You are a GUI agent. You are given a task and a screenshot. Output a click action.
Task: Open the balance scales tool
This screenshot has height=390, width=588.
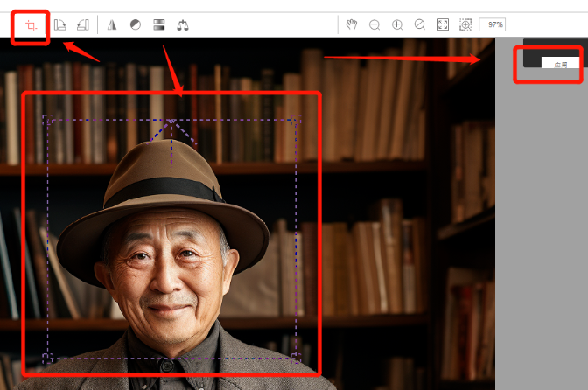[x=183, y=25]
